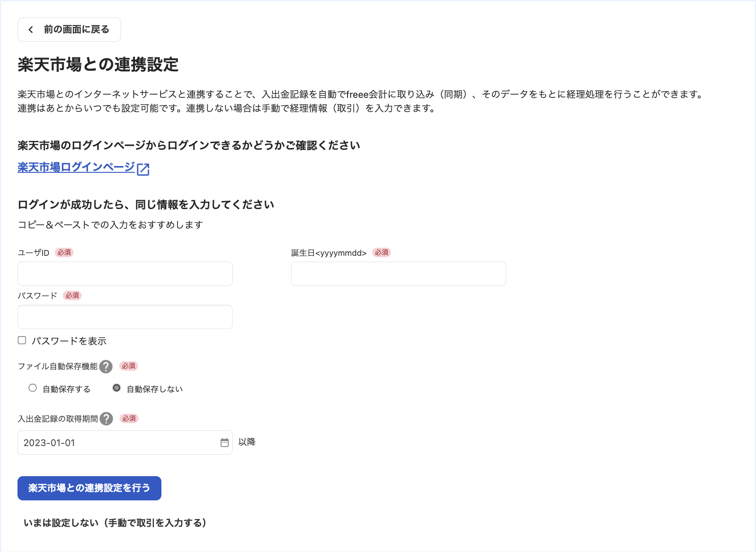This screenshot has height=552, width=756.
Task: Select the 自動保存しない radio button
Action: 117,388
